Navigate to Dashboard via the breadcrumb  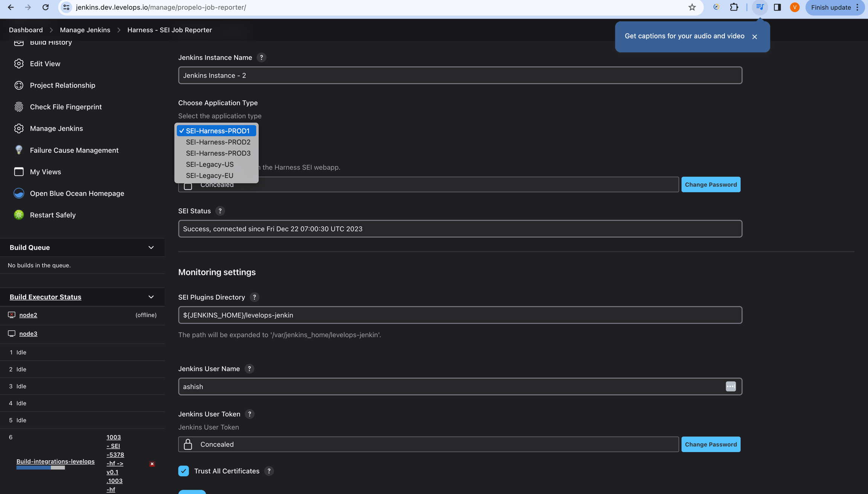click(x=26, y=30)
